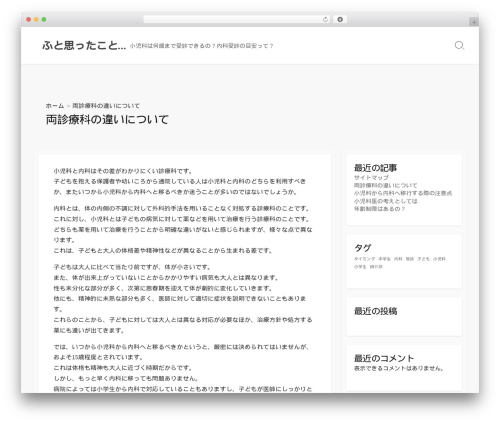Screen dimensions: 500x423
Task: Open 両診療科の違いについて in the sidebar list
Action: pos(385,185)
